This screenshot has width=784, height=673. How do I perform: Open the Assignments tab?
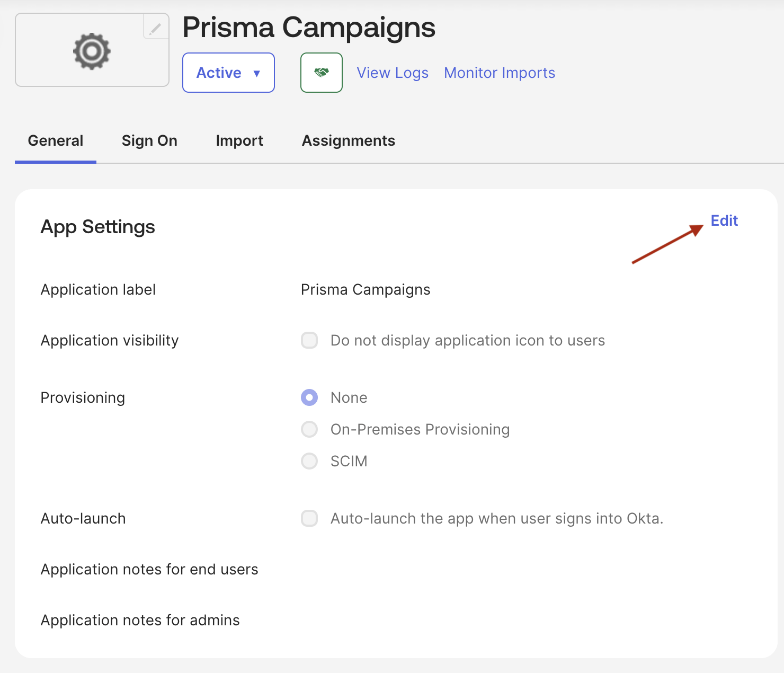point(348,140)
